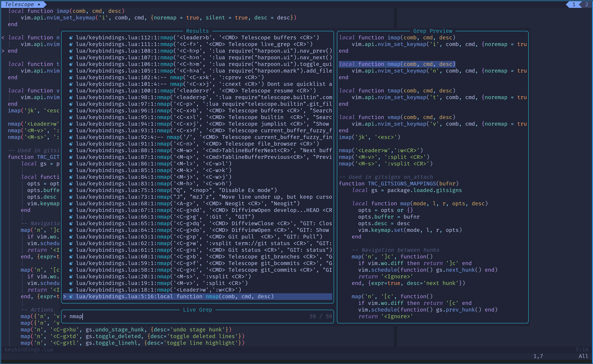Select result for Telescope git_commits at line 58
The width and height of the screenshot is (593, 364).
tap(198, 270)
